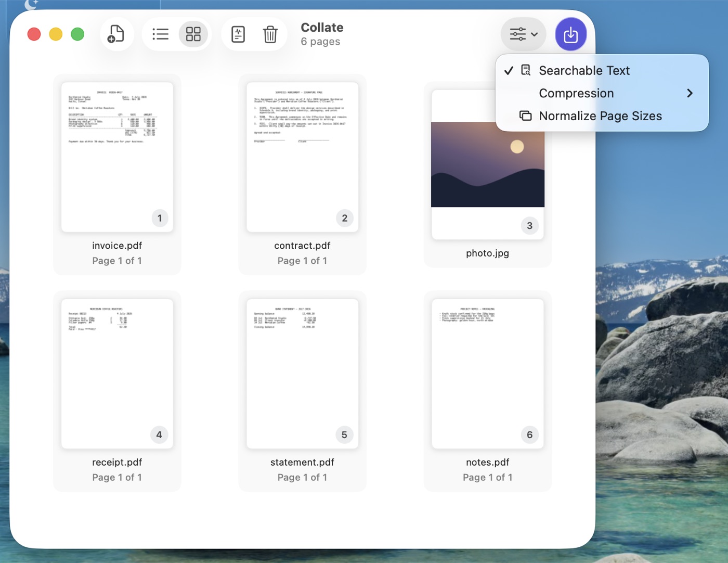Open the export options sliders dropdown

524,34
